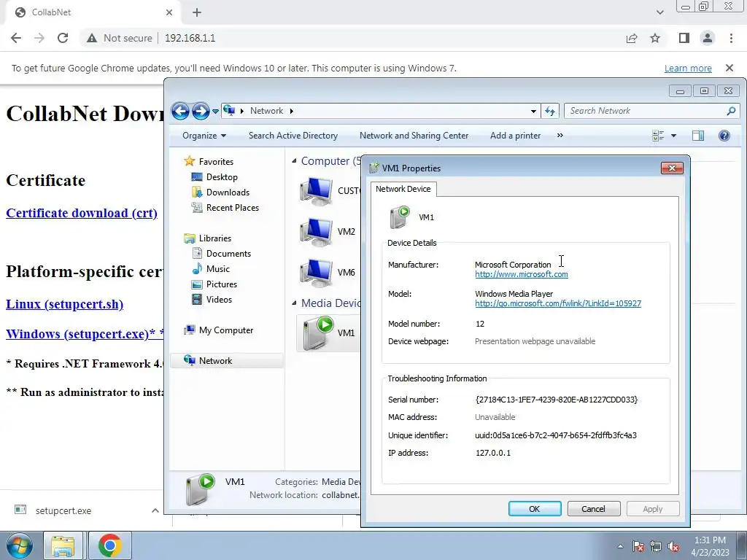747x560 pixels.
Task: Share this page icon in Chrome
Action: tap(632, 38)
